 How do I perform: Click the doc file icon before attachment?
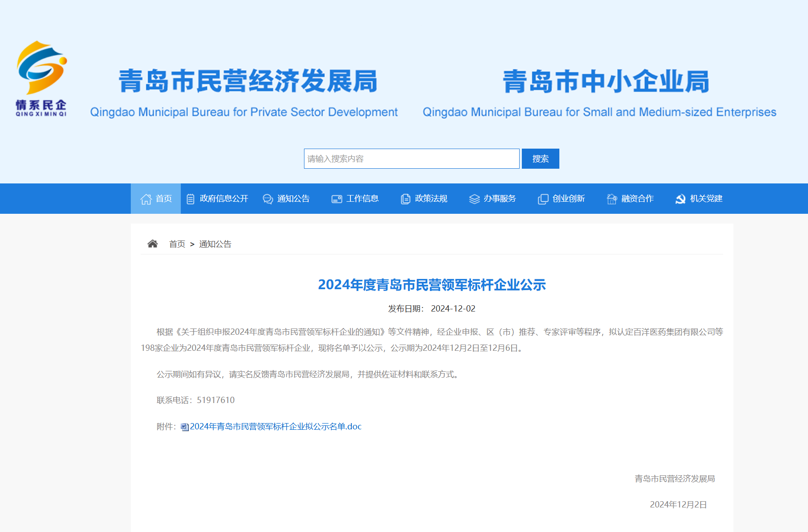pyautogui.click(x=185, y=427)
